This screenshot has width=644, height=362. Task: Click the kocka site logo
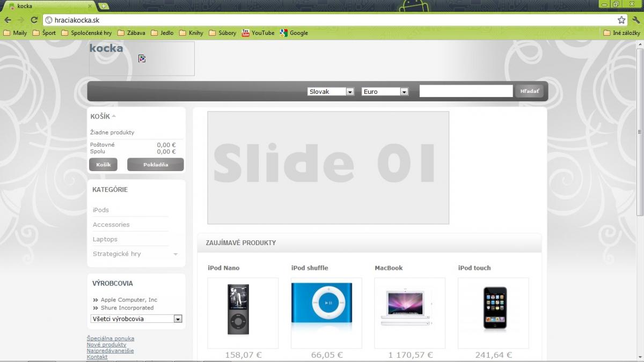coord(142,58)
